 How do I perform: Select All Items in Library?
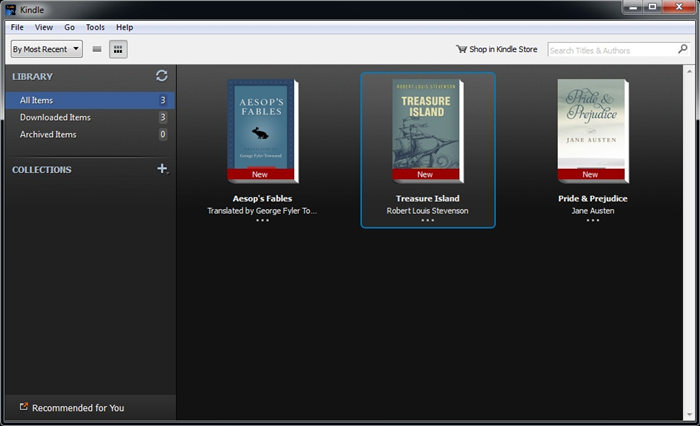coord(90,100)
